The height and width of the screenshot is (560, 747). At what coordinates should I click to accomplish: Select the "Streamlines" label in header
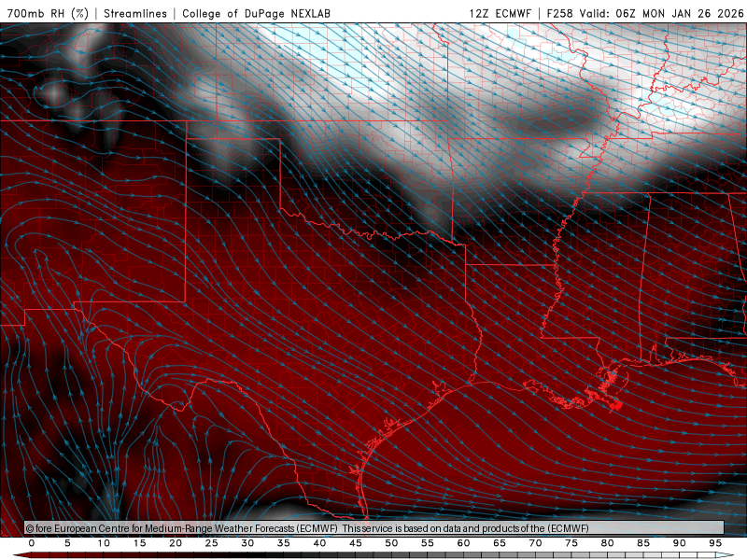[135, 13]
